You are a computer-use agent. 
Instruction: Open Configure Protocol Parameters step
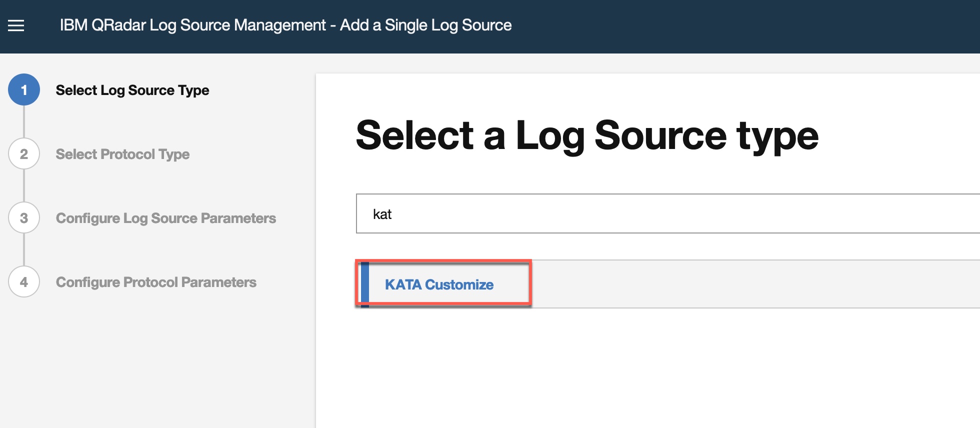pyautogui.click(x=156, y=282)
